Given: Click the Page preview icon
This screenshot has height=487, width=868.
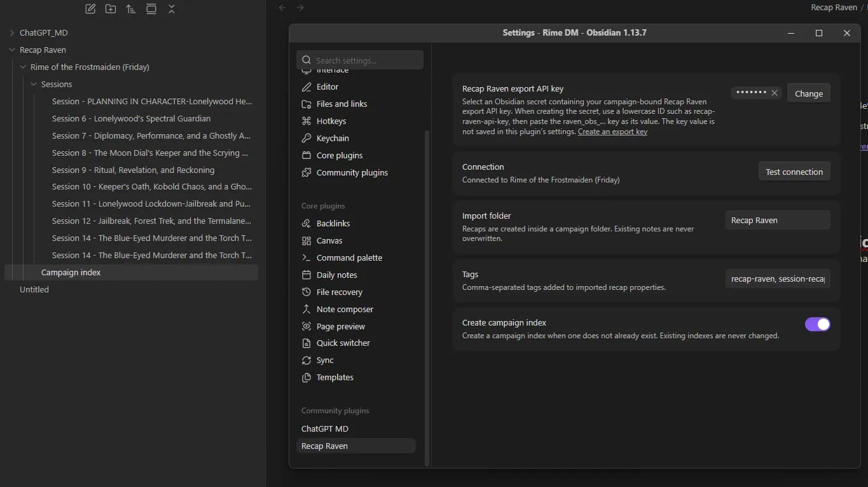Looking at the screenshot, I should point(307,327).
